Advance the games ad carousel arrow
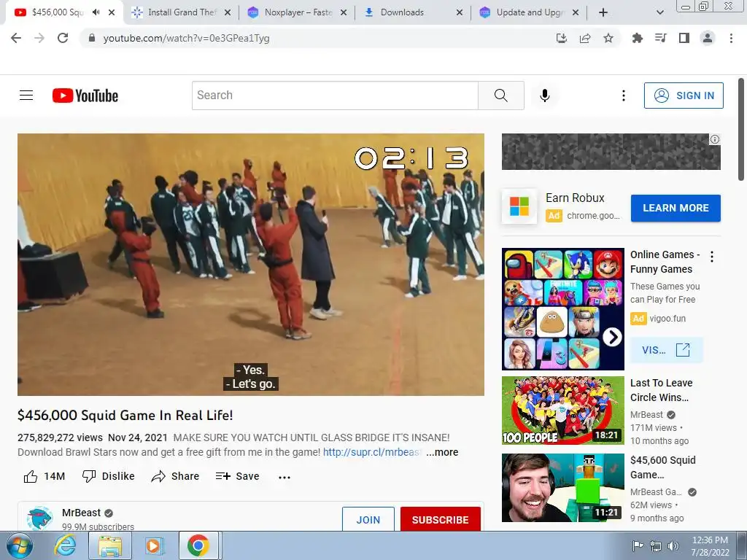Viewport: 747px width, 560px height. coord(612,337)
